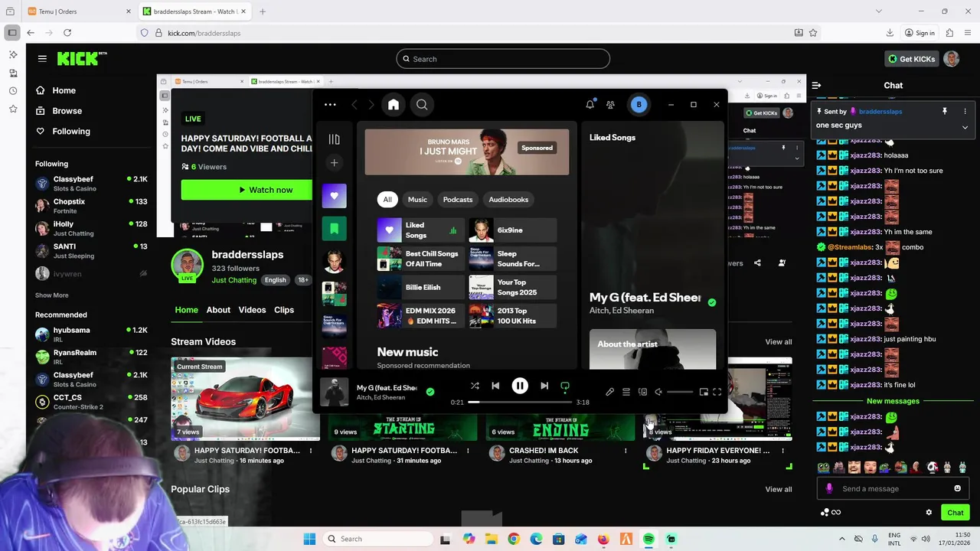
Task: Open Your Top Songs 2025 card
Action: pos(512,287)
